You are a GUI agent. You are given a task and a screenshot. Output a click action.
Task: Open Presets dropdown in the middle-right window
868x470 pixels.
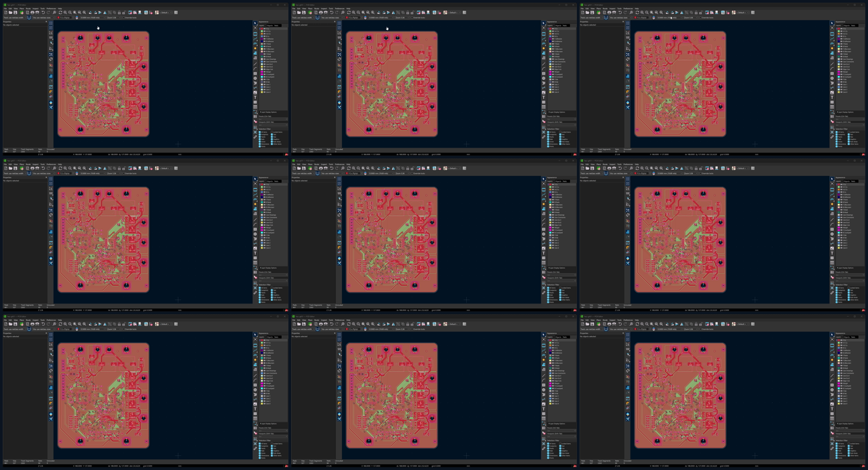point(850,275)
